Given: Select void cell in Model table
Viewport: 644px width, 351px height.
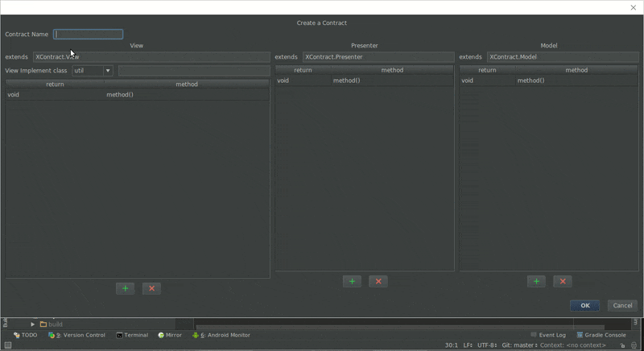Looking at the screenshot, I should click(488, 81).
